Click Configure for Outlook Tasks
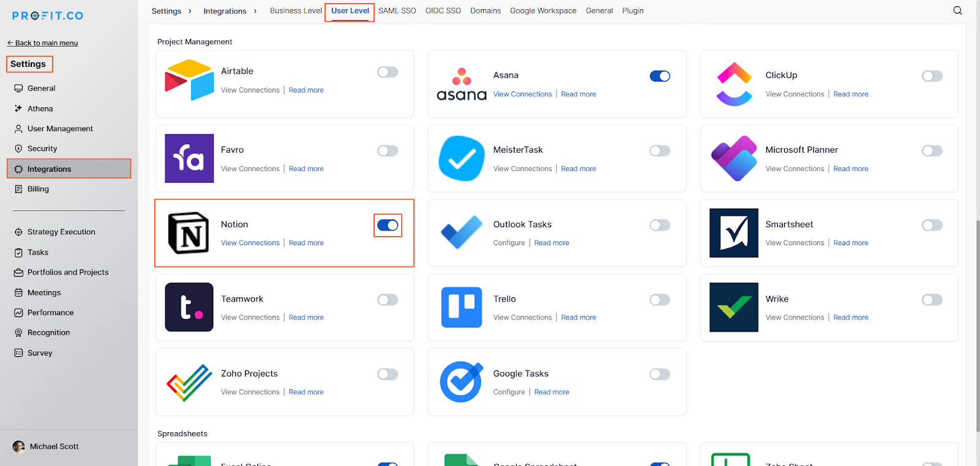Image resolution: width=980 pixels, height=466 pixels. coord(509,243)
